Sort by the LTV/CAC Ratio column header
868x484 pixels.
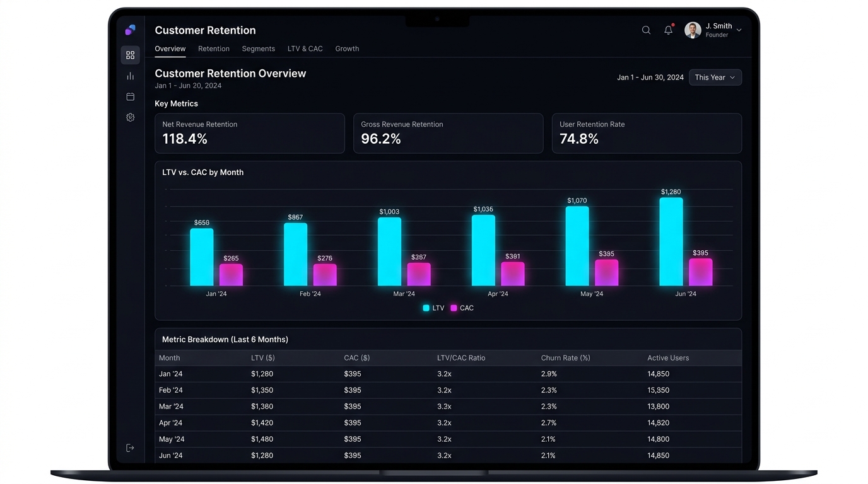(461, 358)
